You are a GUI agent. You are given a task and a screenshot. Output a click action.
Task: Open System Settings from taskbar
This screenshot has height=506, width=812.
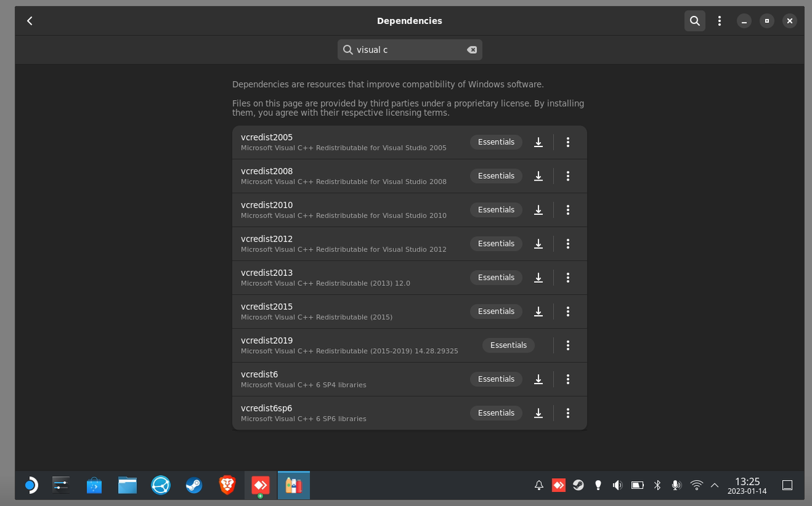61,486
